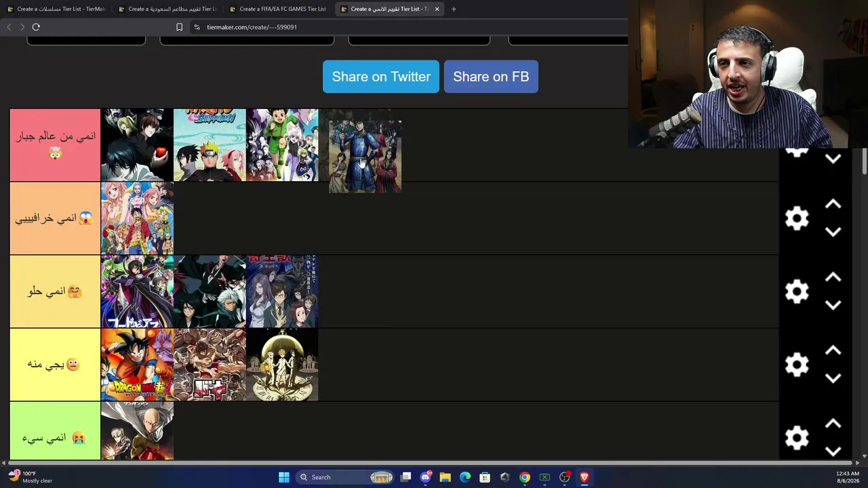Select the Code Geass poster
Screen dimensions: 868x488
(x=137, y=291)
